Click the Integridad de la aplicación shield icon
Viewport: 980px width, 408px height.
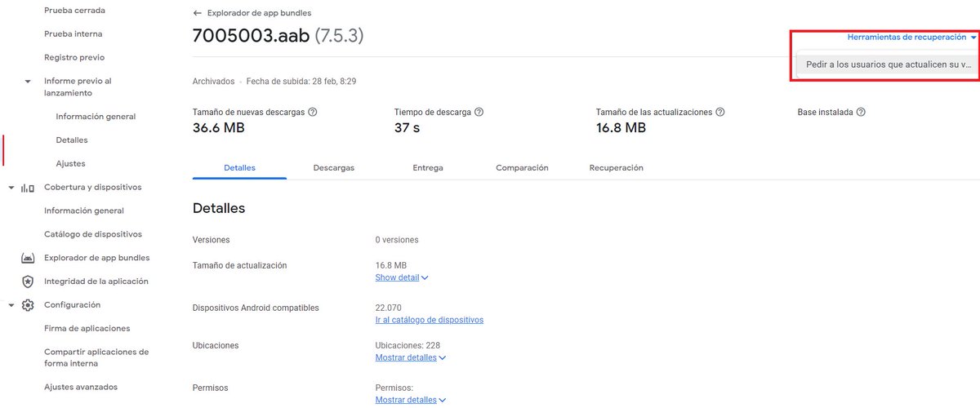pyautogui.click(x=28, y=282)
